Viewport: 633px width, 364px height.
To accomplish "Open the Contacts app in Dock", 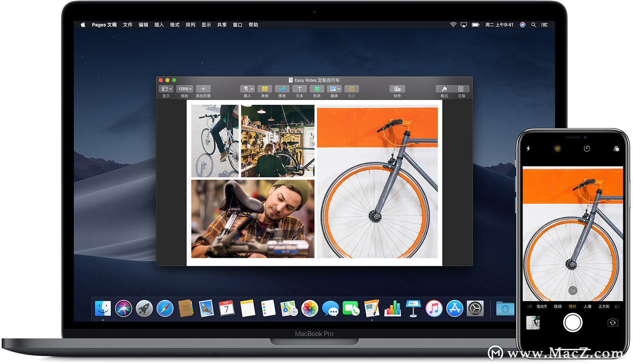I will (185, 308).
